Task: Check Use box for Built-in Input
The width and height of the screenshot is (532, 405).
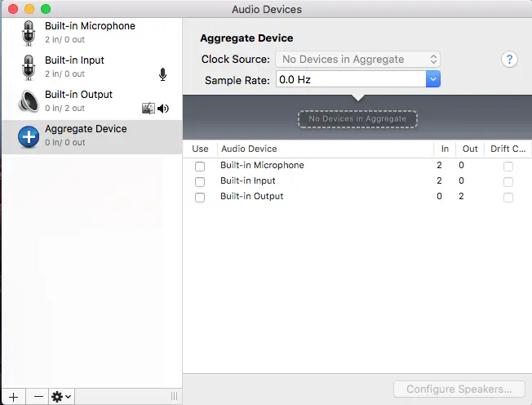Action: click(x=200, y=181)
